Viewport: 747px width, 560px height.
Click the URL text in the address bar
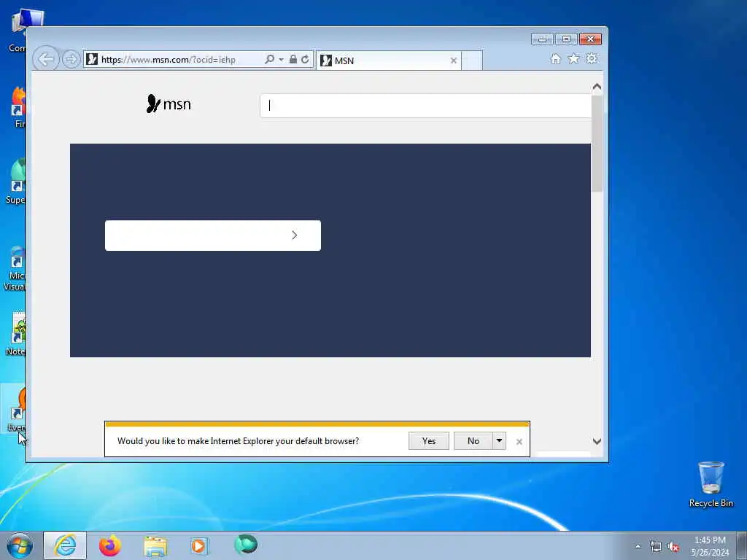point(169,60)
